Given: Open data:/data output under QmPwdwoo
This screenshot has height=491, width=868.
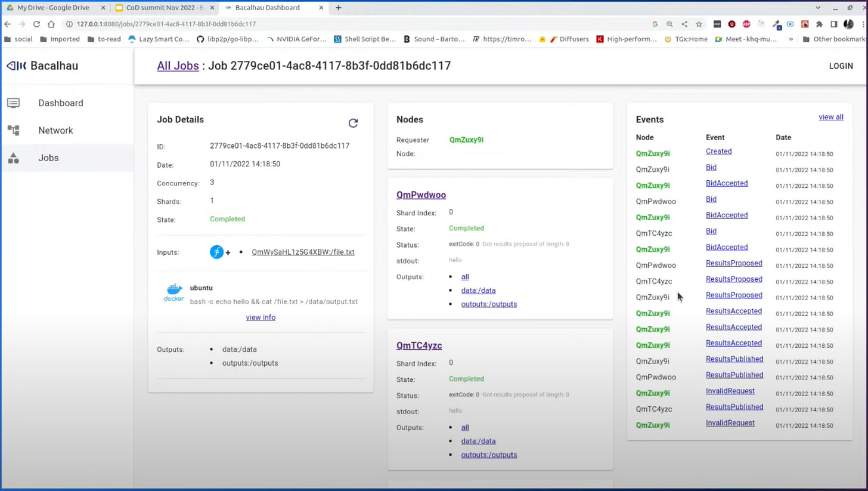Looking at the screenshot, I should pos(478,291).
